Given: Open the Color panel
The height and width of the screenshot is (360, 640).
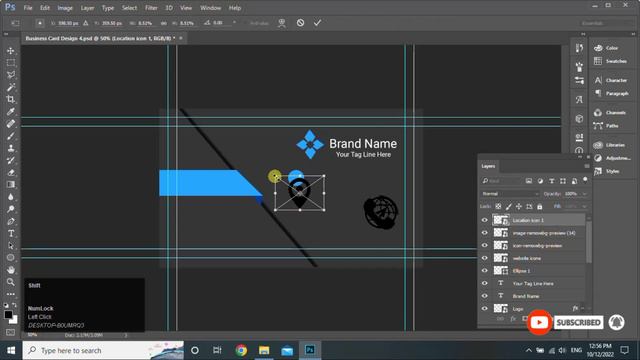Looking at the screenshot, I should tap(611, 48).
